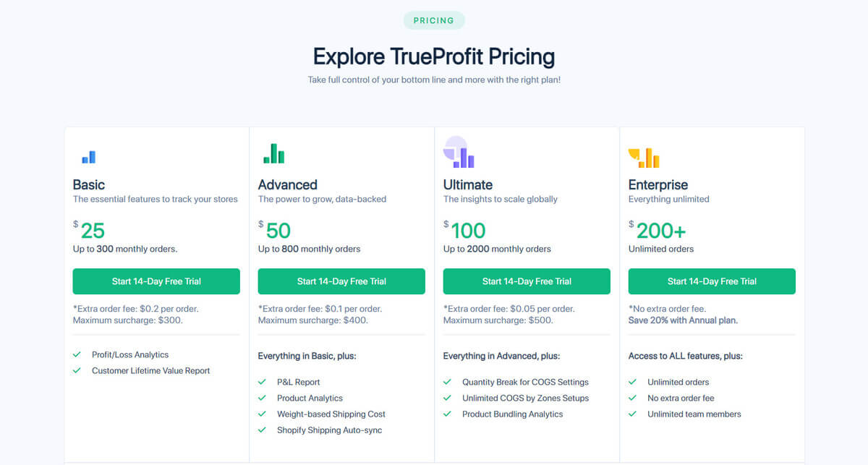868x465 pixels.
Task: Select the checkmark next to P&L Report
Action: point(261,382)
